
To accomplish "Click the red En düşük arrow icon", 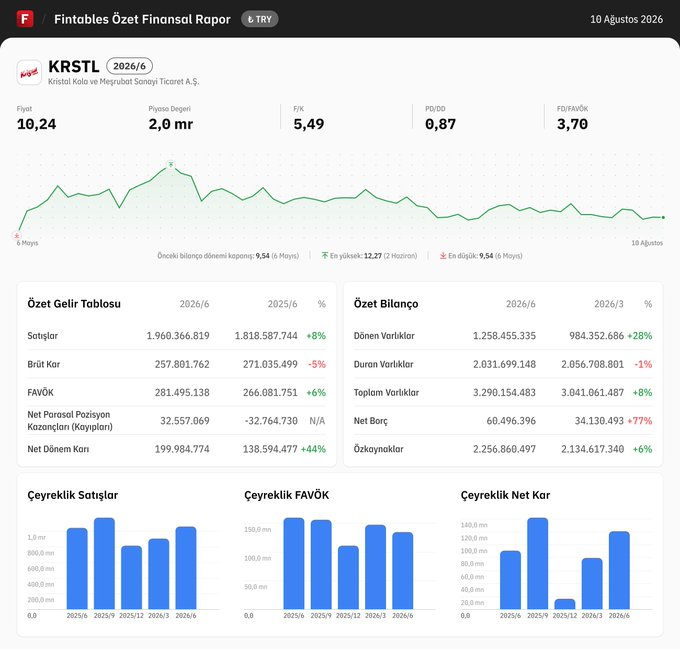I will pos(443,255).
